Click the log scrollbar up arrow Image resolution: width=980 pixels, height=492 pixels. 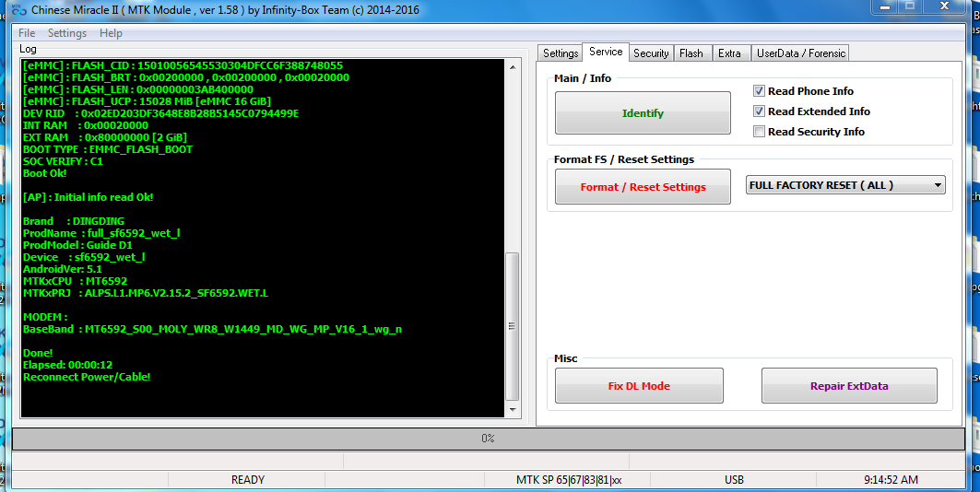(x=513, y=67)
